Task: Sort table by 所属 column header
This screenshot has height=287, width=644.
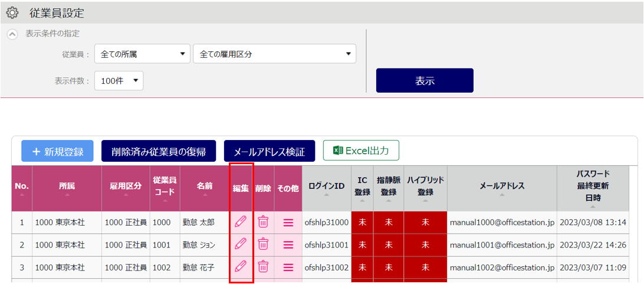Action: [x=67, y=188]
